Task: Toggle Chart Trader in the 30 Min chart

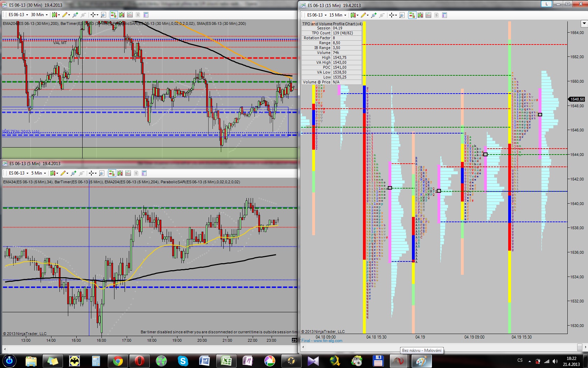Action: pos(113,15)
